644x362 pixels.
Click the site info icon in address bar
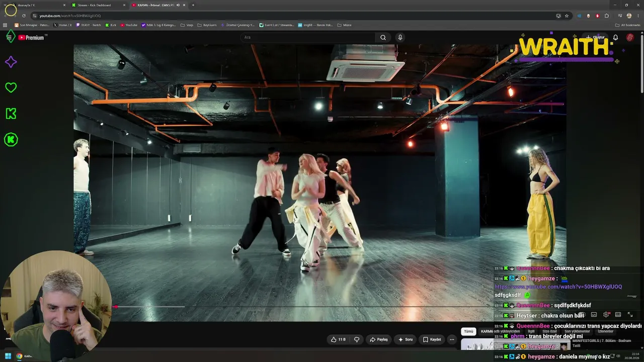(x=34, y=16)
